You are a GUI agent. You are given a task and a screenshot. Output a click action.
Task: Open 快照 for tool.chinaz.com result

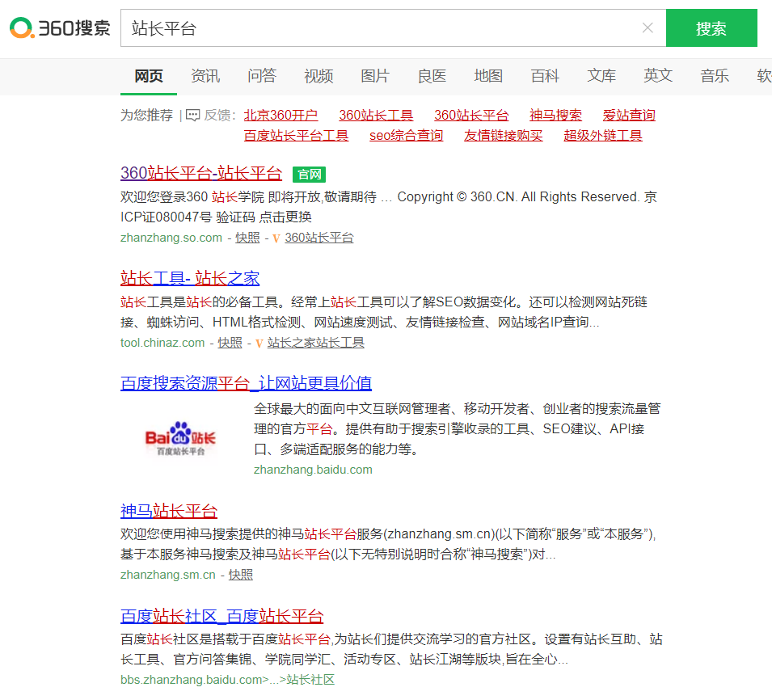point(230,343)
